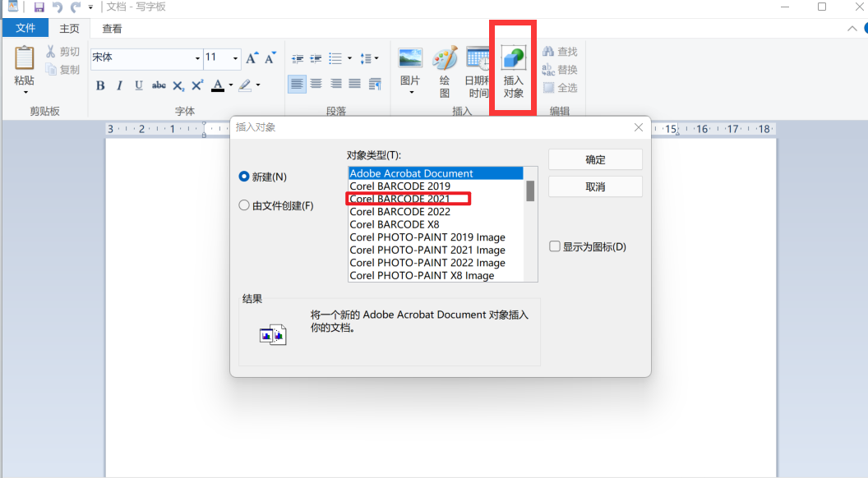Screen dimensions: 868x478
Task: Enable Display as Icon (显示为图标) checkbox
Action: click(x=555, y=246)
